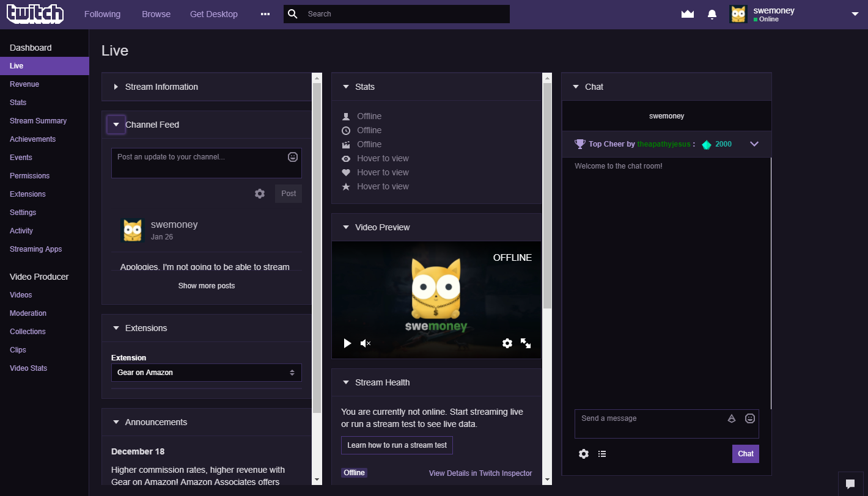This screenshot has width=868, height=496.
Task: Click the subscribers star icon in Stats
Action: click(346, 186)
